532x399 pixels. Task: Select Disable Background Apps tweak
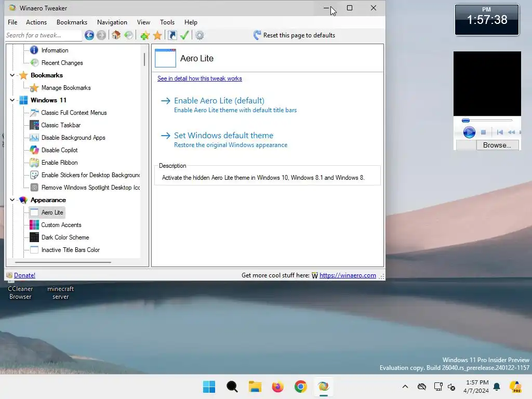click(73, 138)
